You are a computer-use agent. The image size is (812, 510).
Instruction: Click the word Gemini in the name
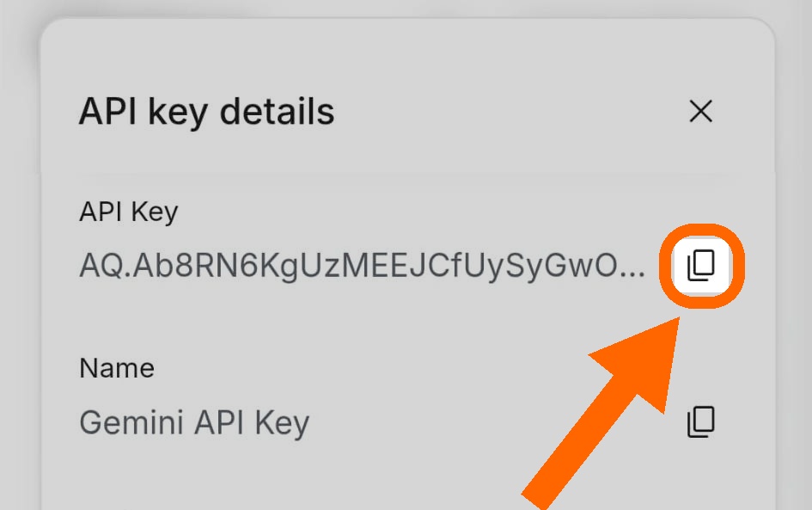131,422
